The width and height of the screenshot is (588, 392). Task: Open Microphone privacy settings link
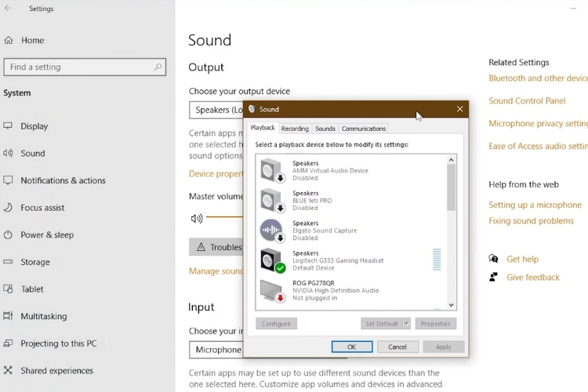pos(538,123)
